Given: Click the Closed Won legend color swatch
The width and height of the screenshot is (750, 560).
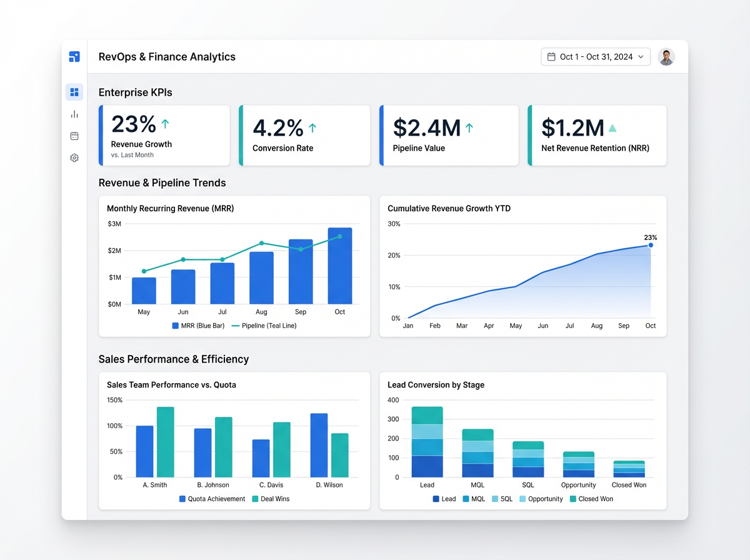Looking at the screenshot, I should click(x=573, y=499).
